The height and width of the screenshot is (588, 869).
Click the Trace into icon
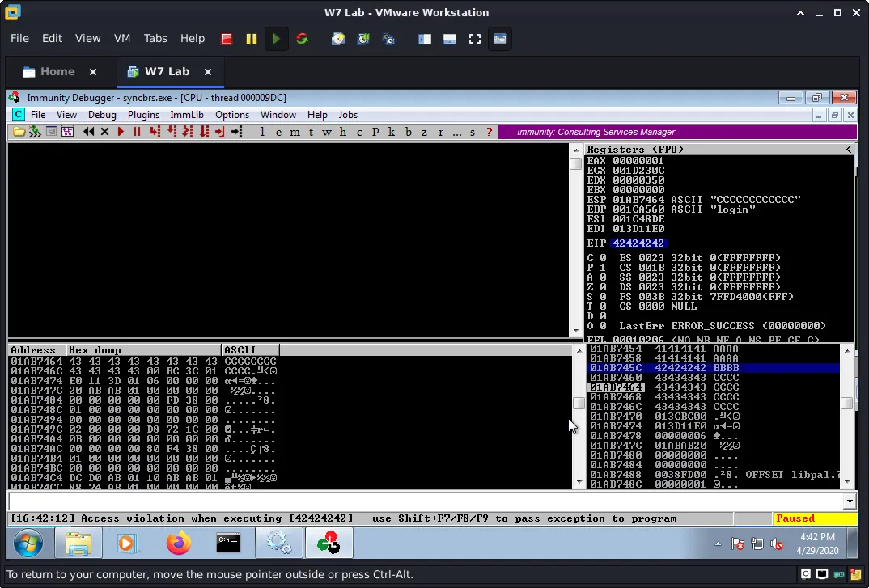188,132
